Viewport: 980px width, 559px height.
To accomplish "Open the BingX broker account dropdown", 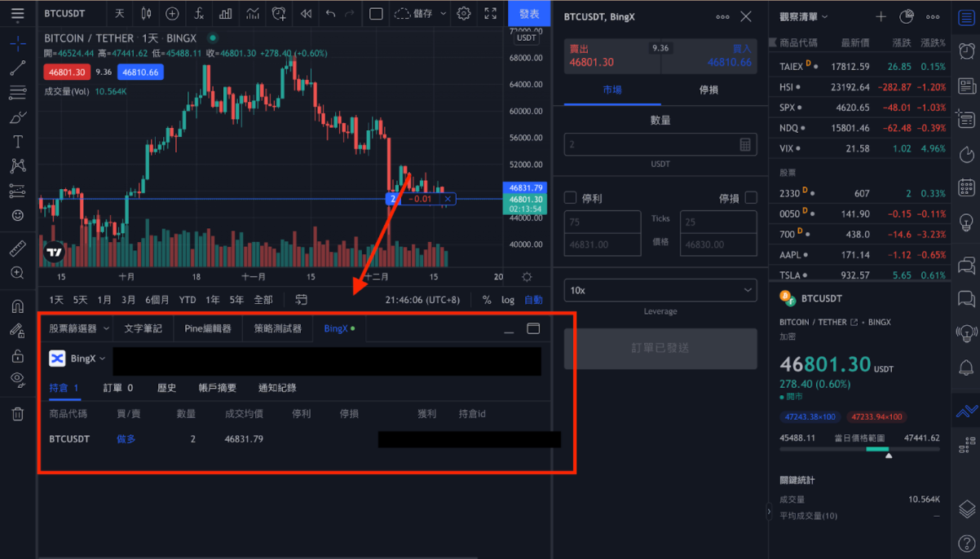I will point(77,359).
